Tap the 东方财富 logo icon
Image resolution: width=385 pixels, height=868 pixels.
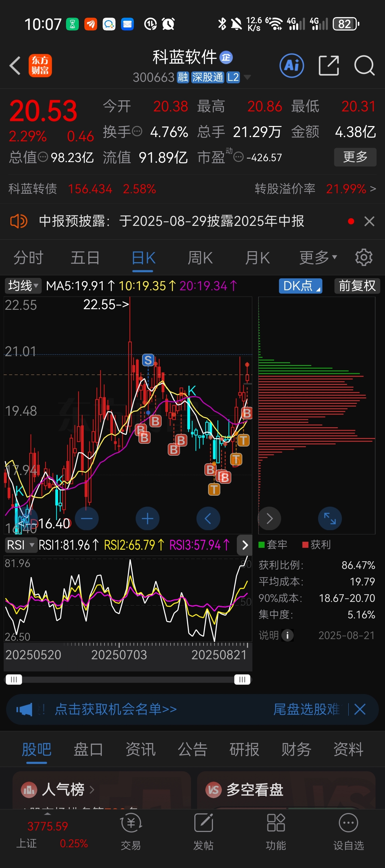(40, 65)
